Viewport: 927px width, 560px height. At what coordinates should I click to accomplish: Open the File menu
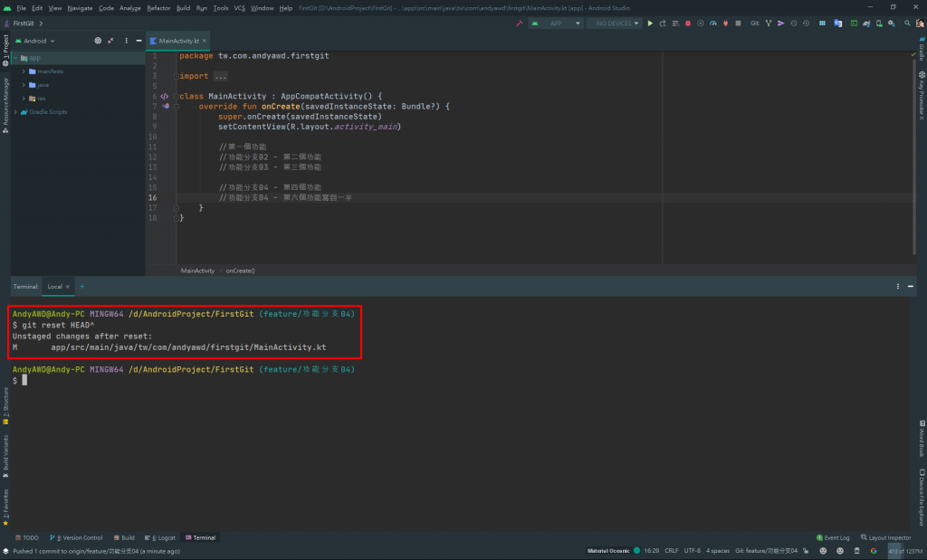click(22, 7)
